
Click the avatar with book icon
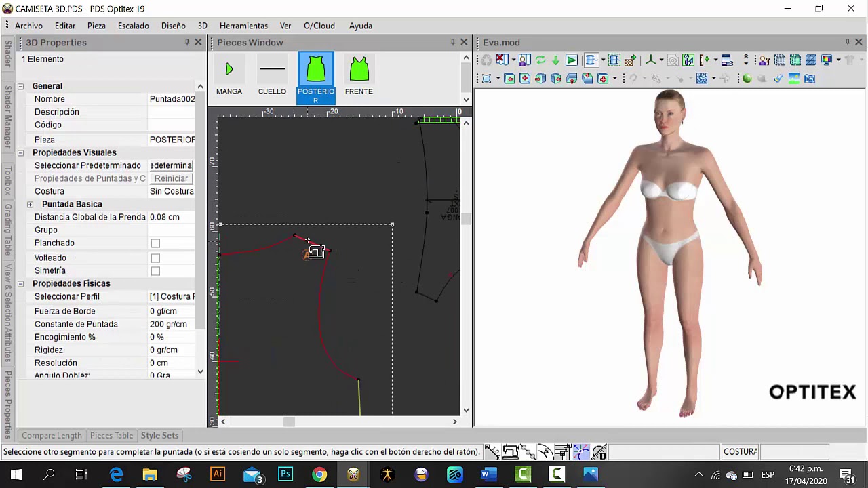point(524,60)
